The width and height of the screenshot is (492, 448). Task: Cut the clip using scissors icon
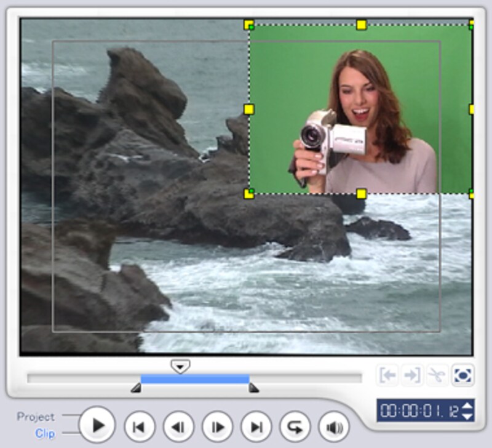tap(437, 375)
